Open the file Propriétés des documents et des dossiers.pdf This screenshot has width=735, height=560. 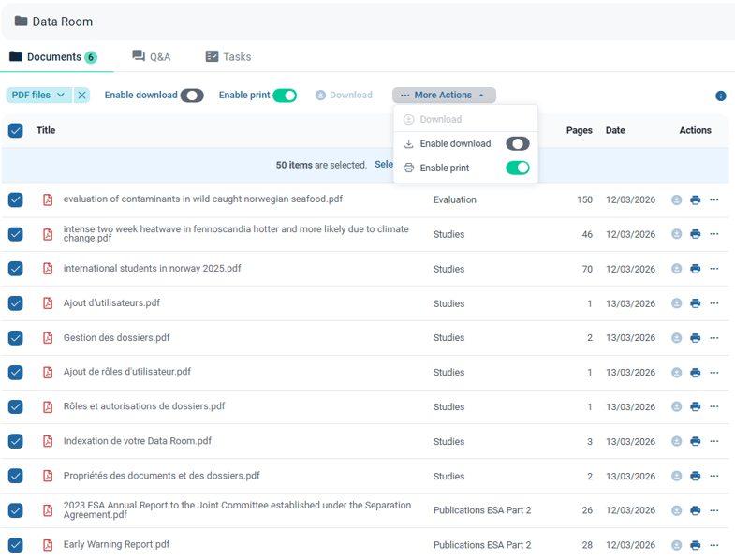click(x=161, y=476)
